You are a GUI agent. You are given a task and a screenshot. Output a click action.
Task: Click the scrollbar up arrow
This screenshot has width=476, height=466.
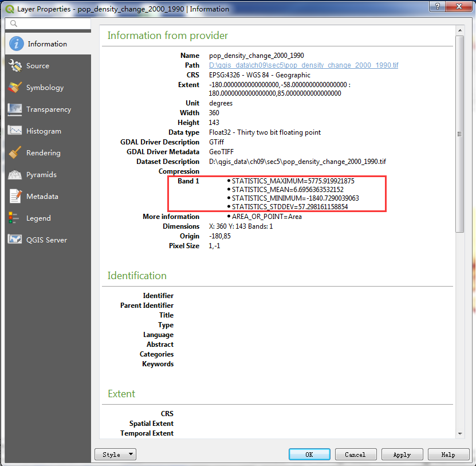pyautogui.click(x=460, y=30)
